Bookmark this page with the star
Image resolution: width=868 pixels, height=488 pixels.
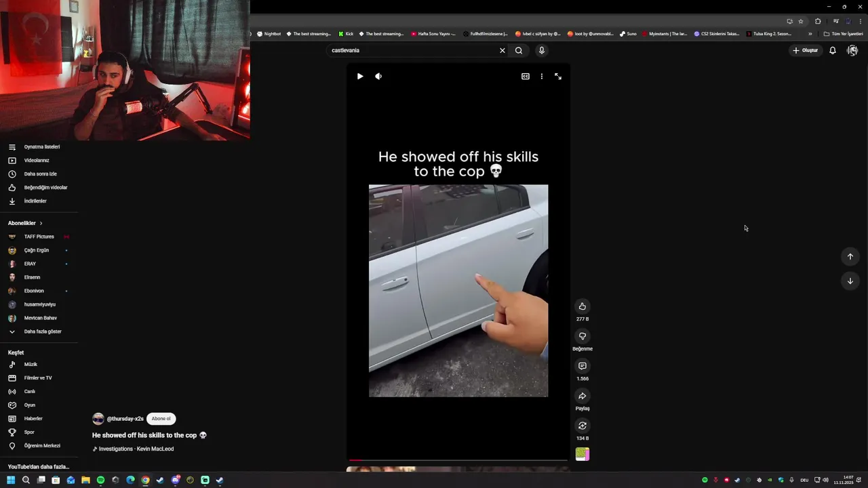pos(800,21)
